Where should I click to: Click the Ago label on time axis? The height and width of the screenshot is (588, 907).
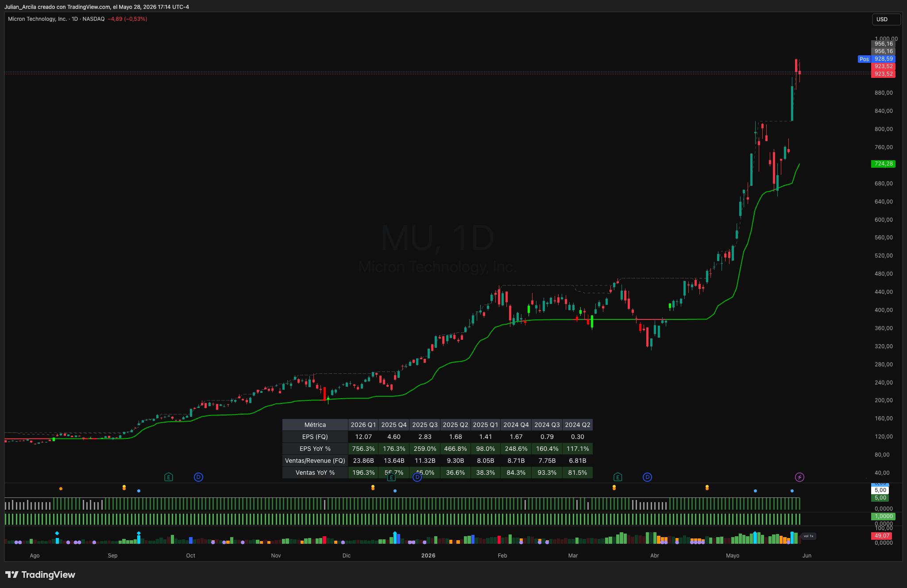tap(35, 556)
